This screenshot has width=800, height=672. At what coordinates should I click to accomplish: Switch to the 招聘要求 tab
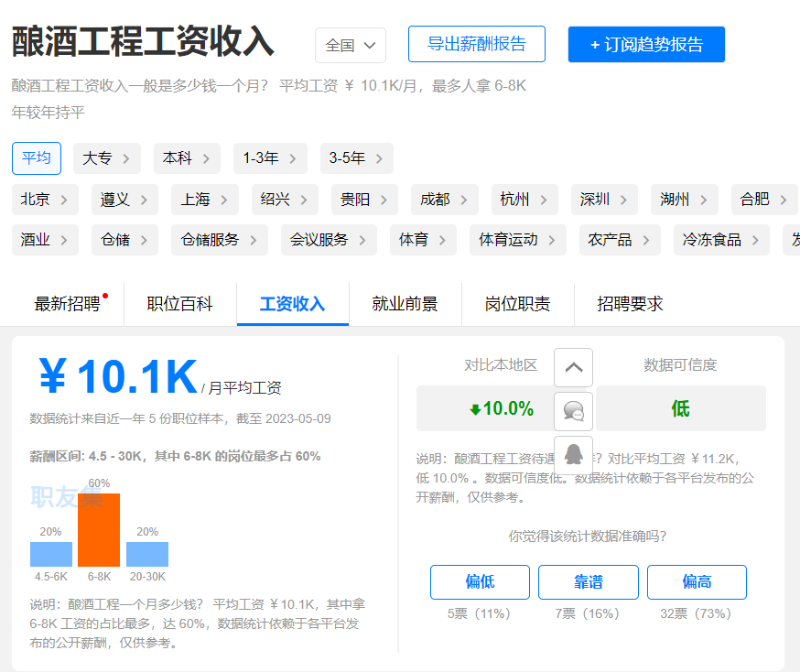click(630, 304)
